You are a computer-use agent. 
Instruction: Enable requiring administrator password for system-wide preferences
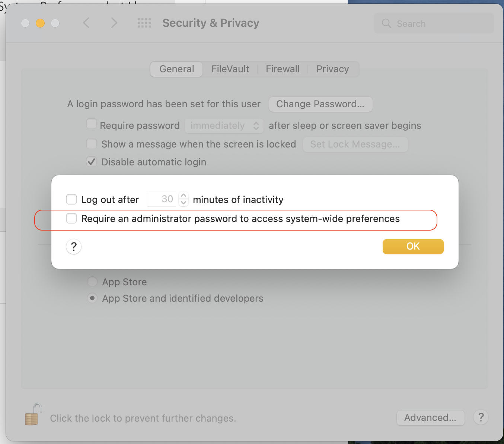71,219
